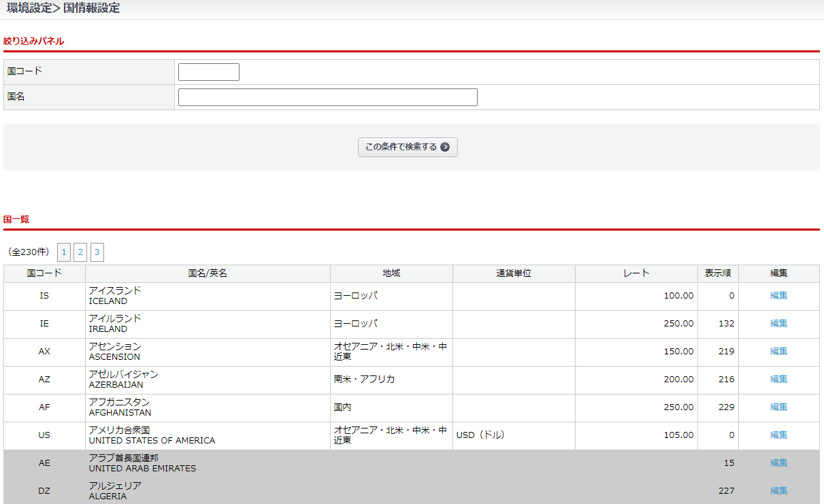Edit the United States of America entry
The height and width of the screenshot is (504, 824).
pos(778,435)
